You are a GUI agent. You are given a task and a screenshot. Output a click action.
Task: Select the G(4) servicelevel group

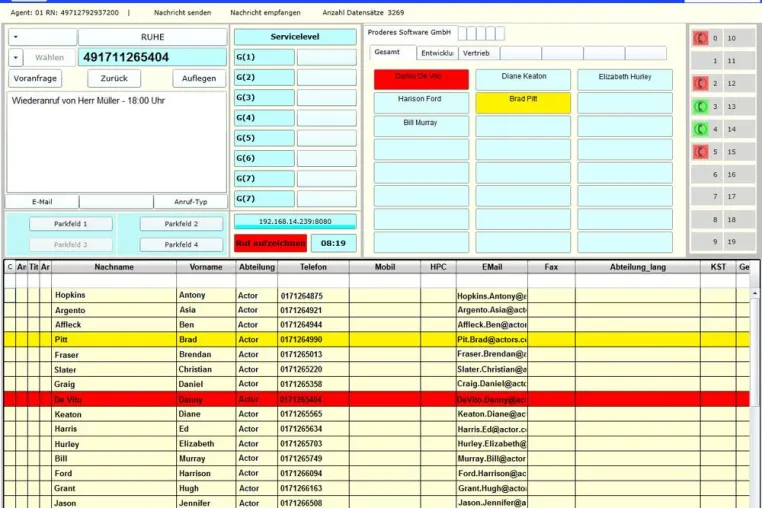click(264, 118)
